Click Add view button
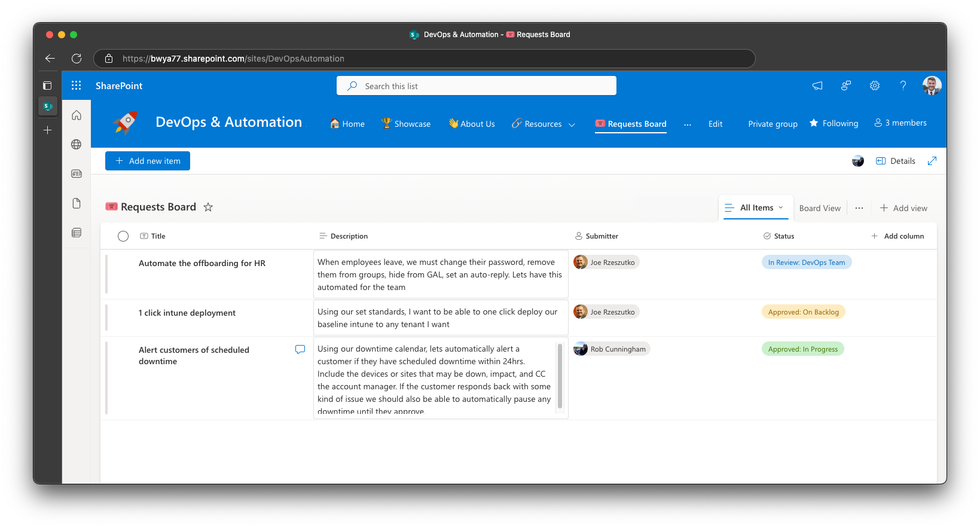 (x=903, y=208)
